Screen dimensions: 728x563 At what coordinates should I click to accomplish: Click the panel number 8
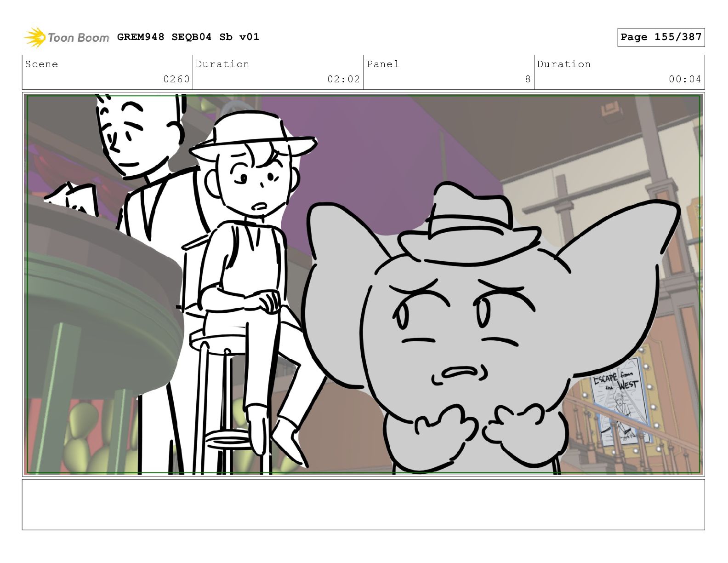tap(528, 79)
